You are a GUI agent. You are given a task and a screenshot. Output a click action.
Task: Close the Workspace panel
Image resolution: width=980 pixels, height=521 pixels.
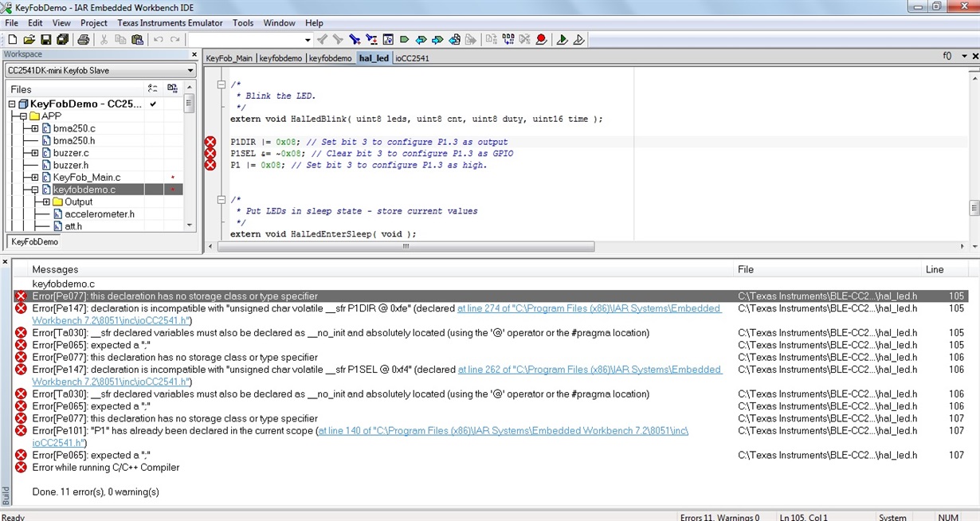pos(194,55)
